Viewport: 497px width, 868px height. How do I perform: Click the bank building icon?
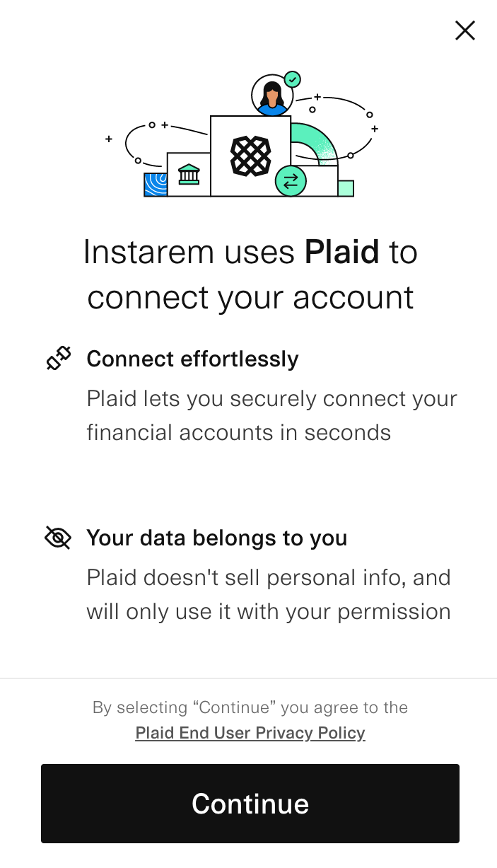click(189, 174)
